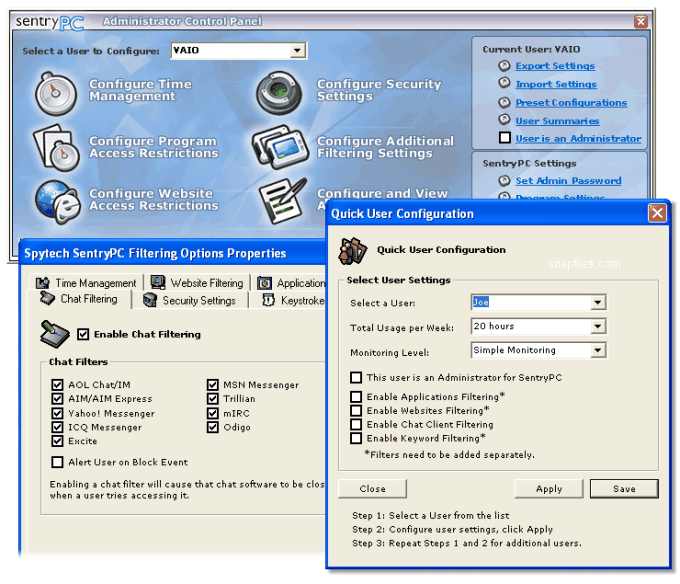Open Configure Security Settings camera icon
680x584 pixels.
click(278, 92)
